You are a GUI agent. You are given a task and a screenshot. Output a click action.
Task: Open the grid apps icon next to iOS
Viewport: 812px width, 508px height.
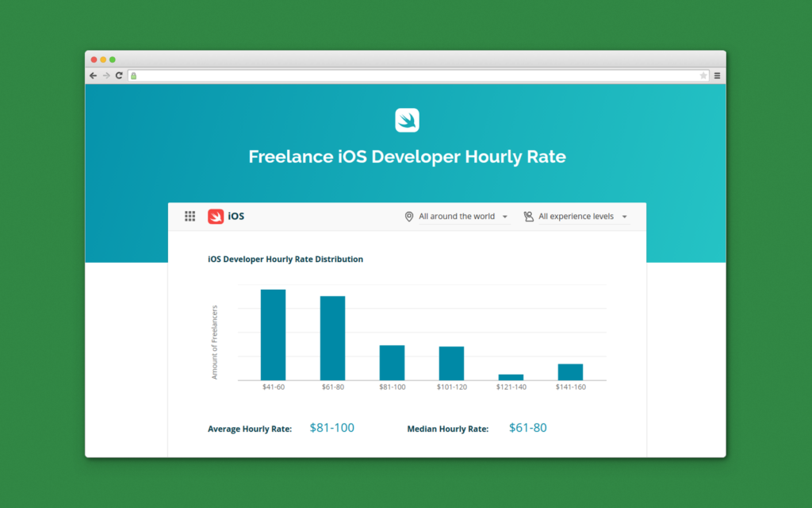(x=190, y=216)
